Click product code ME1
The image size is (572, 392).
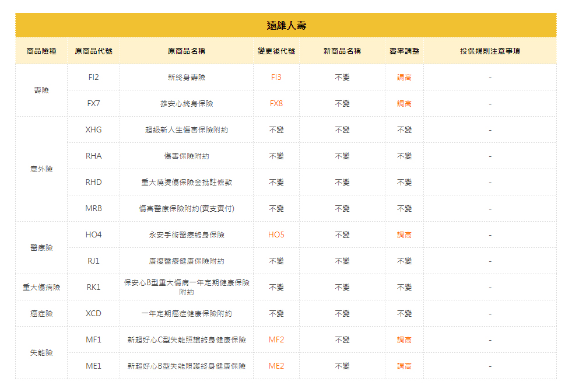[x=93, y=366]
